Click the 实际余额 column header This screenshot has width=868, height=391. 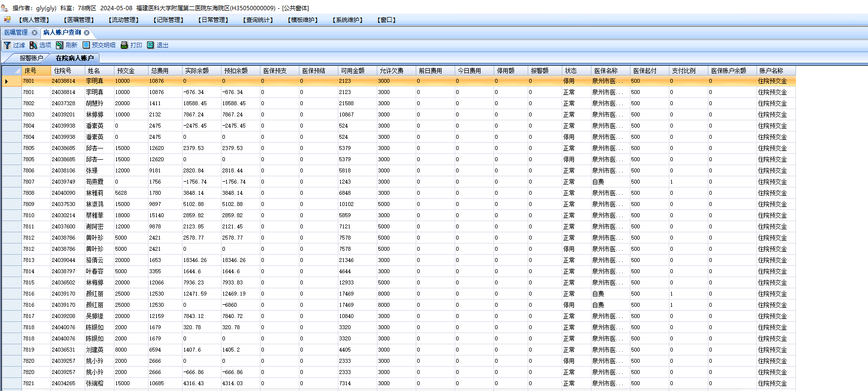(202, 71)
